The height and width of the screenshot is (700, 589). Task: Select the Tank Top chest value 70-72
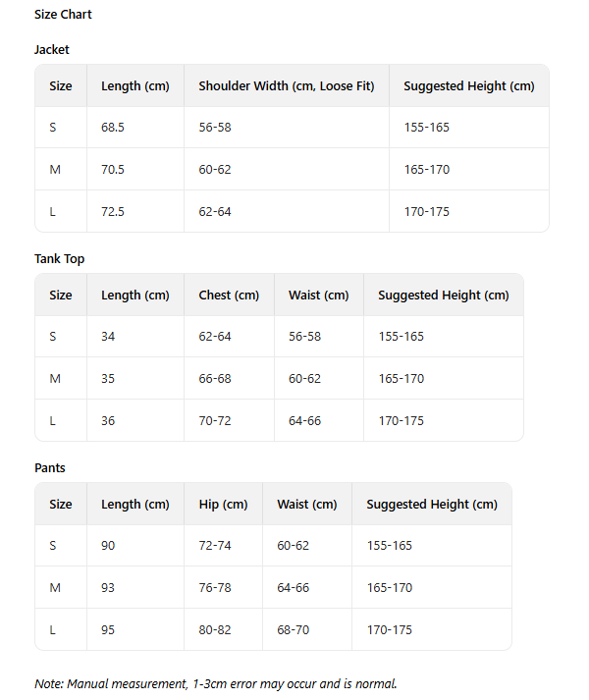(215, 421)
